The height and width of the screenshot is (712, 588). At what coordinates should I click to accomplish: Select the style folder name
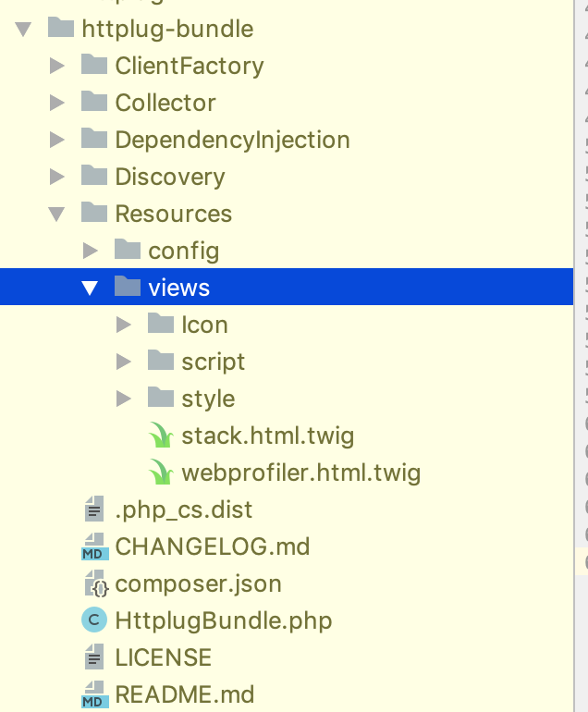coord(208,399)
